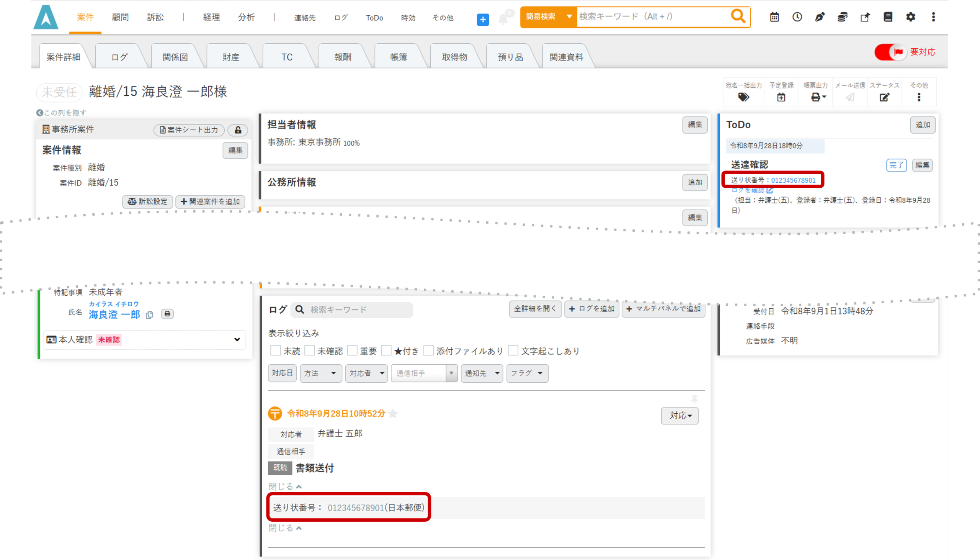The image size is (980, 560).
Task: Open the settings gear icon
Action: coord(910,17)
